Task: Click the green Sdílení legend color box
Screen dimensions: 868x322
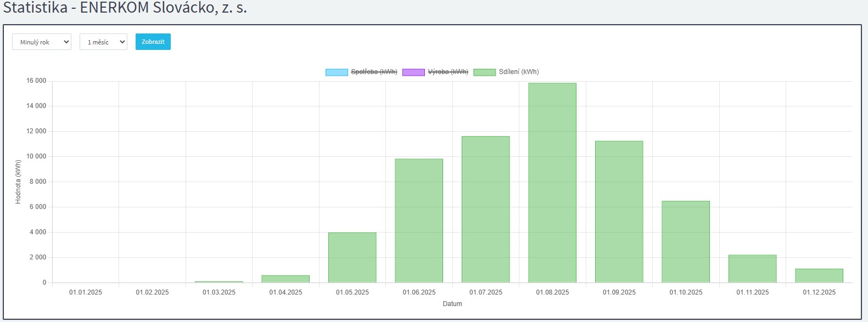Action: tap(484, 72)
